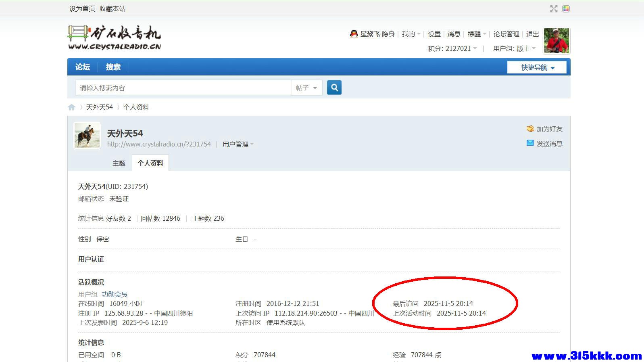Expand the 提醒 notifications menu
Screen dimensions: 644x362
tap(477, 34)
